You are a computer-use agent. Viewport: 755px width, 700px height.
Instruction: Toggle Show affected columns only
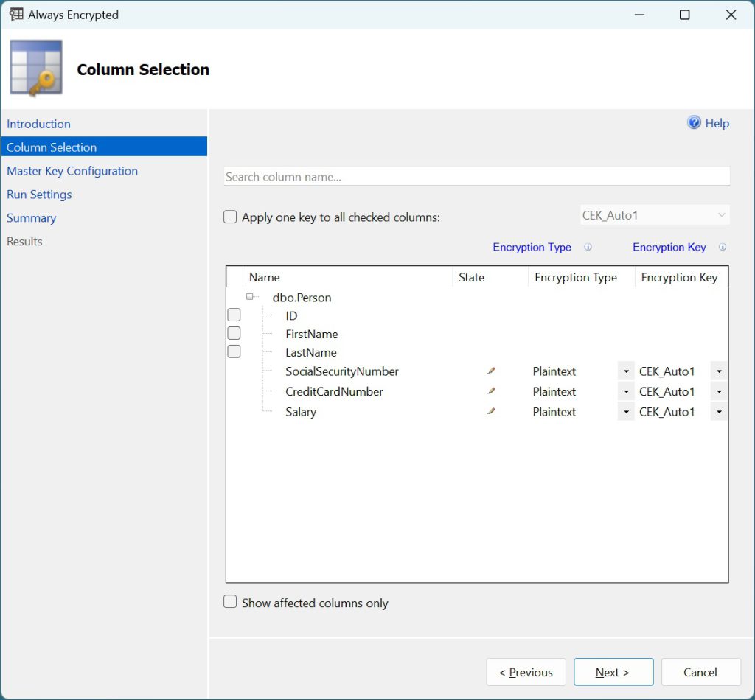(x=231, y=603)
